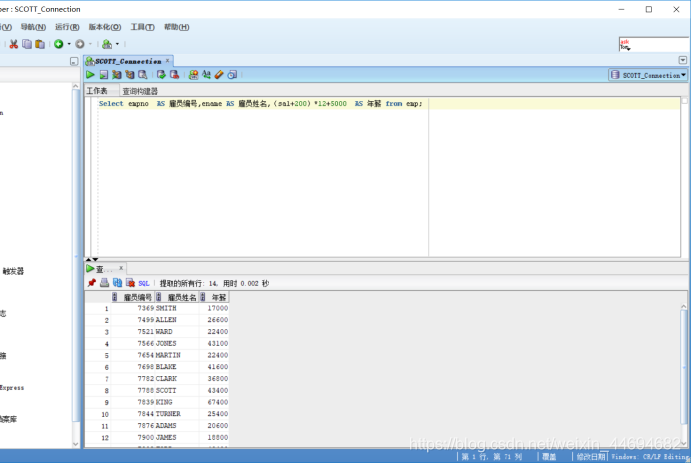Close the query result tab
This screenshot has height=463, width=691.
coord(121,267)
